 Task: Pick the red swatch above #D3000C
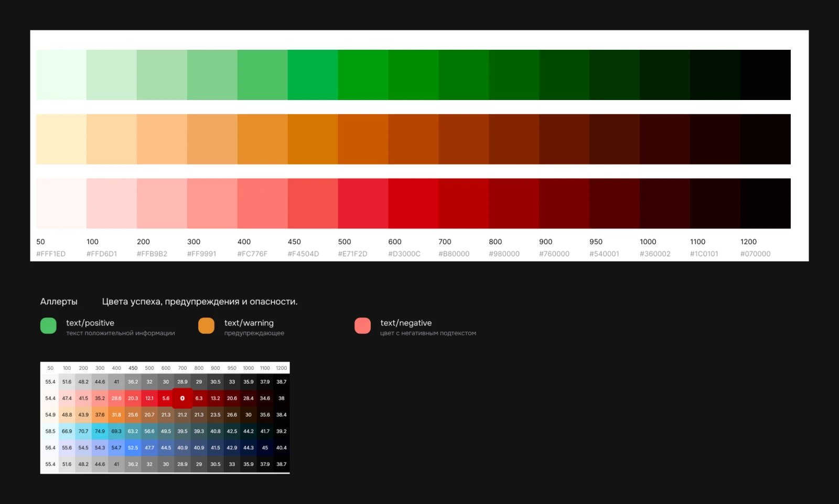point(413,203)
